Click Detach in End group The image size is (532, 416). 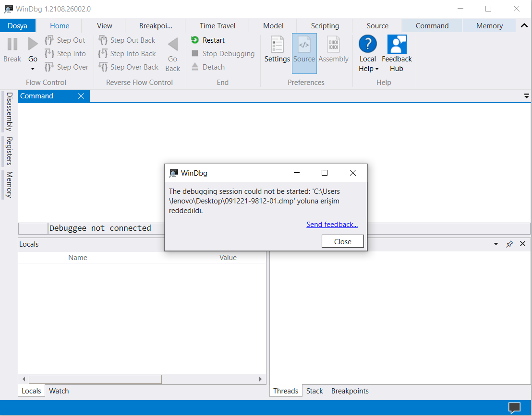click(208, 67)
